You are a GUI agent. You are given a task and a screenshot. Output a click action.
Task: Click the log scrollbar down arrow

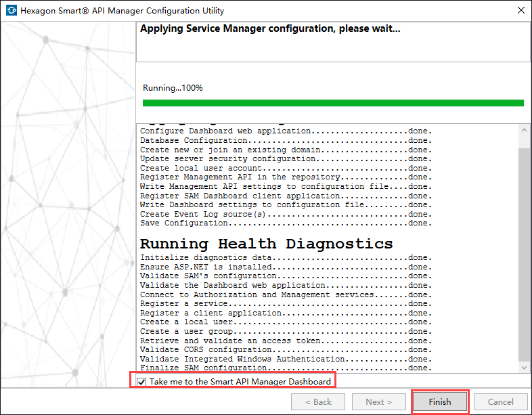(525, 366)
